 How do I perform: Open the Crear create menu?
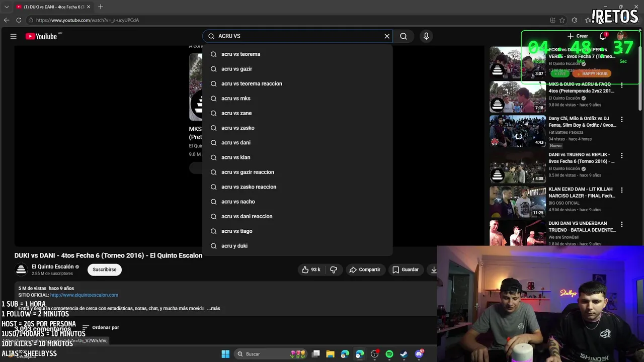pos(578,36)
